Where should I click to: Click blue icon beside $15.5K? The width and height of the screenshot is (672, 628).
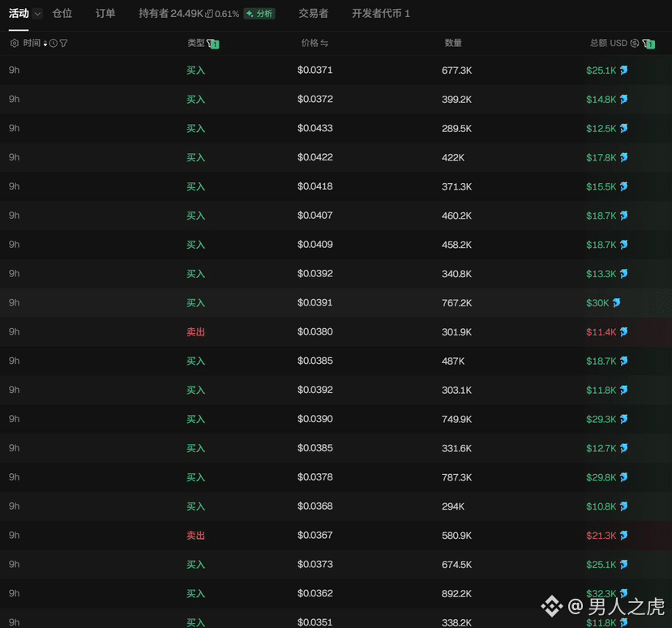pyautogui.click(x=624, y=186)
